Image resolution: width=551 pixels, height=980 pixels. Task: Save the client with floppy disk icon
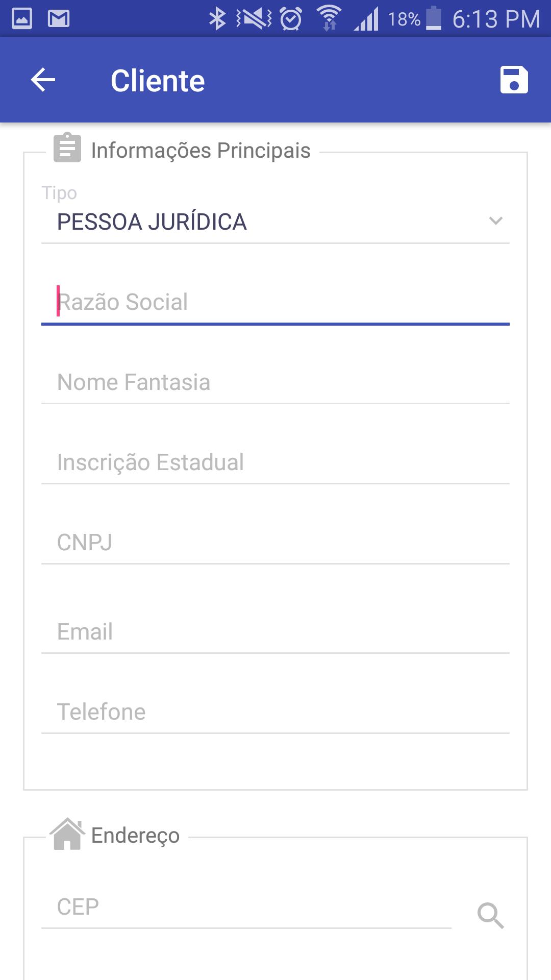pos(514,80)
